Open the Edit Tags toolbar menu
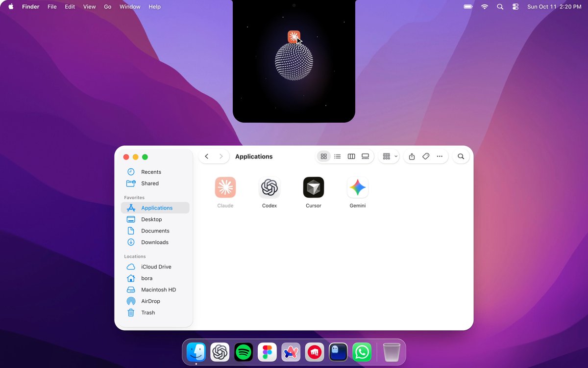 426,157
